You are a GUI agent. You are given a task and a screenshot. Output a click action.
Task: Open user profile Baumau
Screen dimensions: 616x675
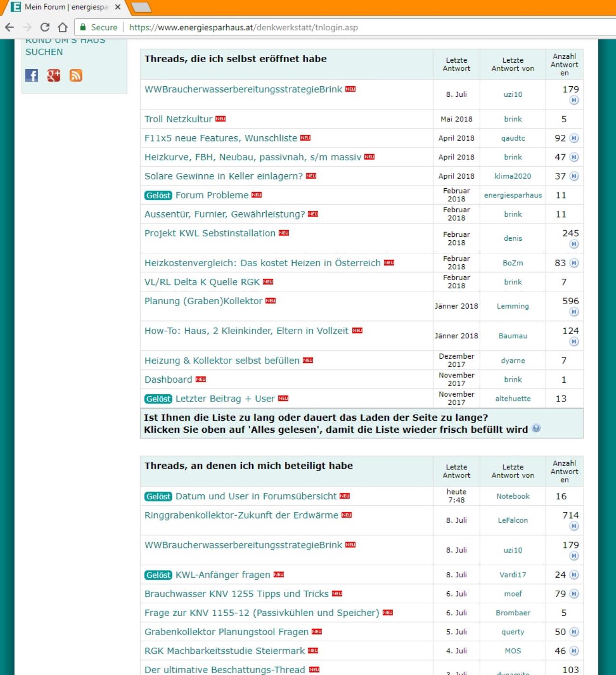[x=513, y=336]
